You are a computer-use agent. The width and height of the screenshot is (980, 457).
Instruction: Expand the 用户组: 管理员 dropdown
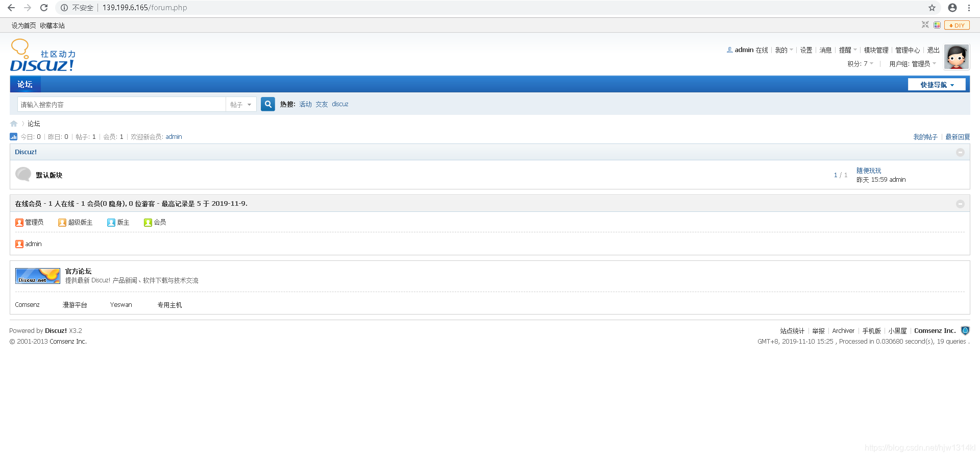pyautogui.click(x=913, y=64)
